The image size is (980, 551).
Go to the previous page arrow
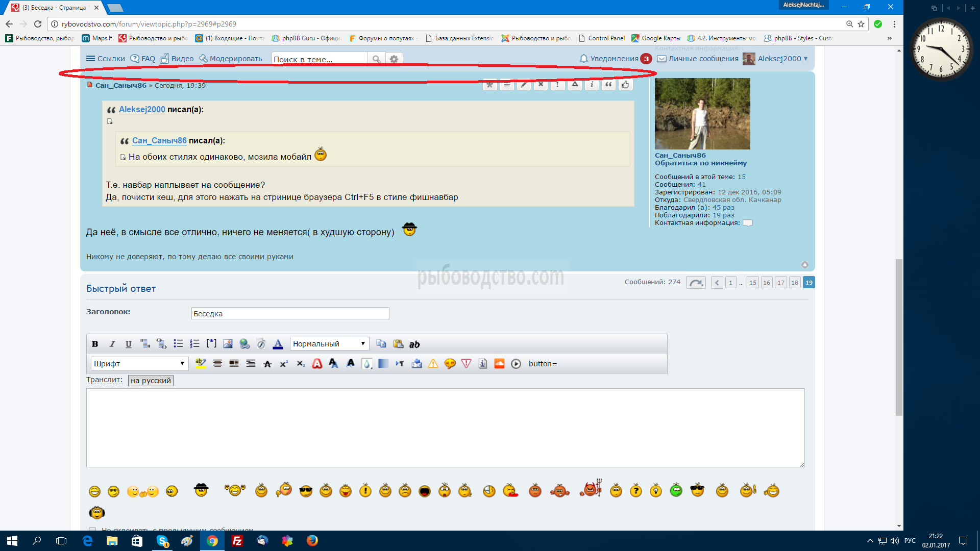click(x=717, y=283)
